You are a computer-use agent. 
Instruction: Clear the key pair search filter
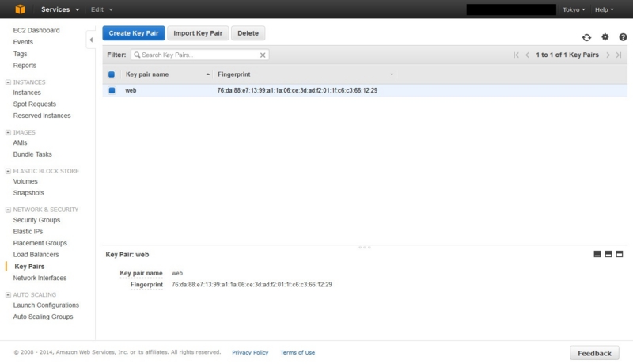coord(263,55)
